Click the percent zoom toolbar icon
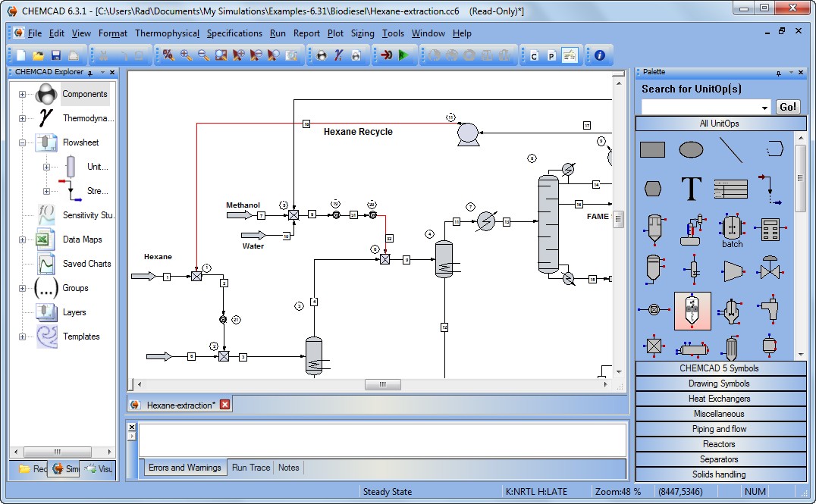The image size is (816, 504). click(x=168, y=55)
